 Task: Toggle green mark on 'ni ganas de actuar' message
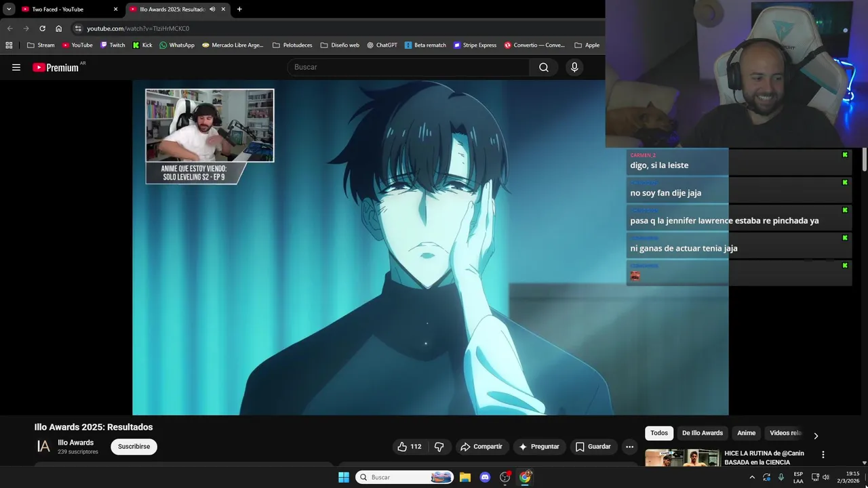click(x=845, y=238)
